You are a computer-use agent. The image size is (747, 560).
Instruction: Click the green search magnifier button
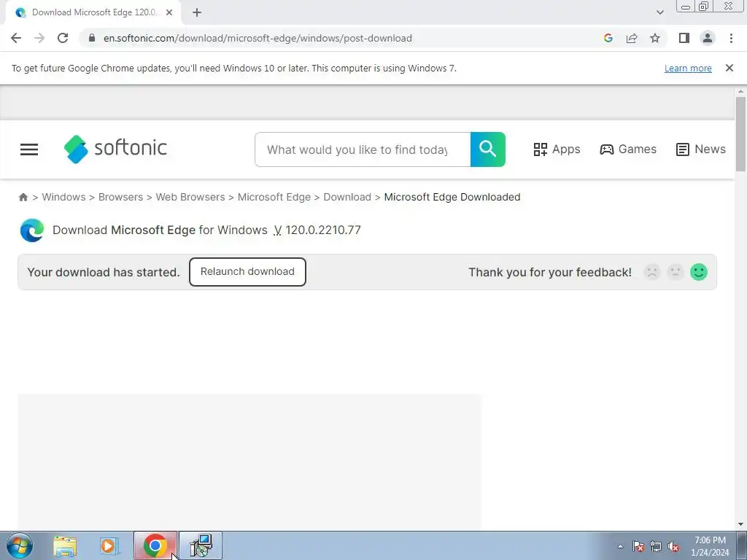pos(488,149)
